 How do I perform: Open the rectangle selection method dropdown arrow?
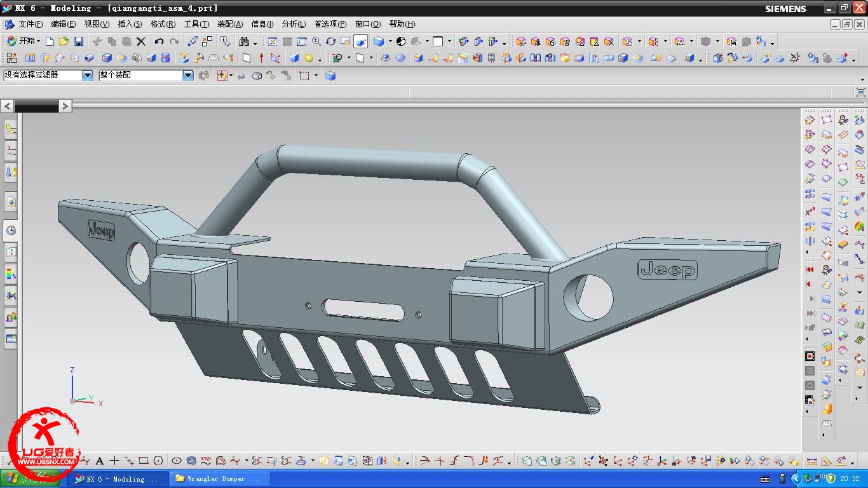coord(316,75)
